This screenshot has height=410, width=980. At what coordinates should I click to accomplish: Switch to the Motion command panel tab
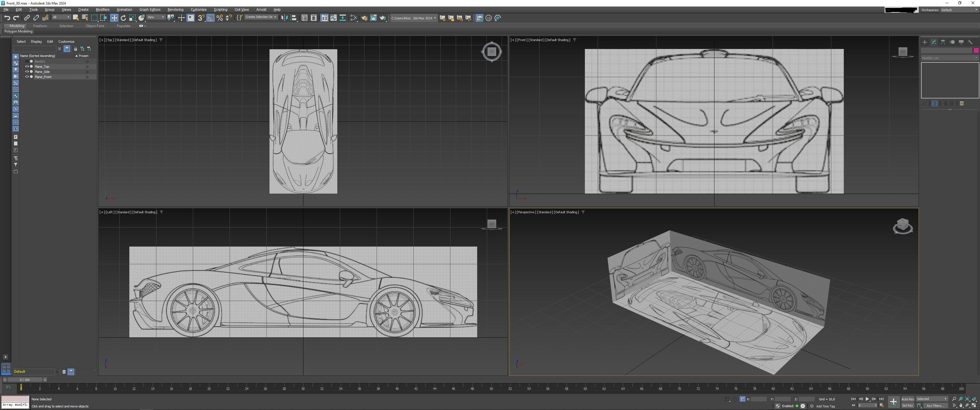click(952, 42)
